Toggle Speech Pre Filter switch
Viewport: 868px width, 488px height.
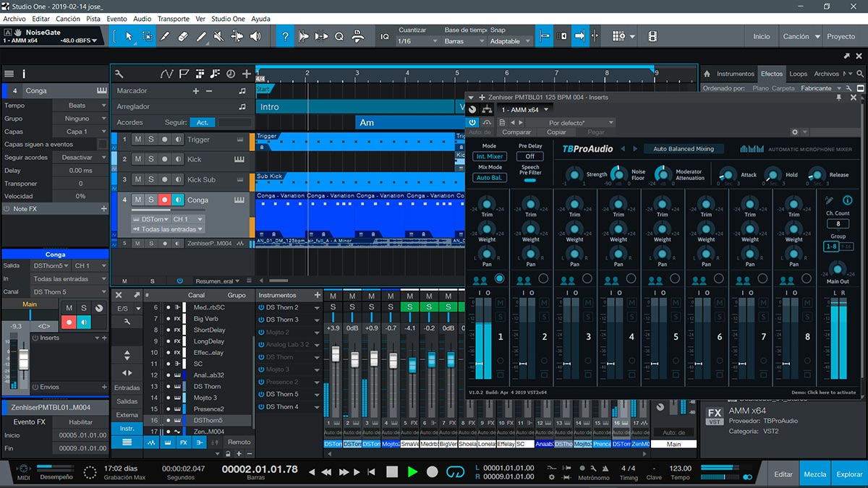pos(530,180)
